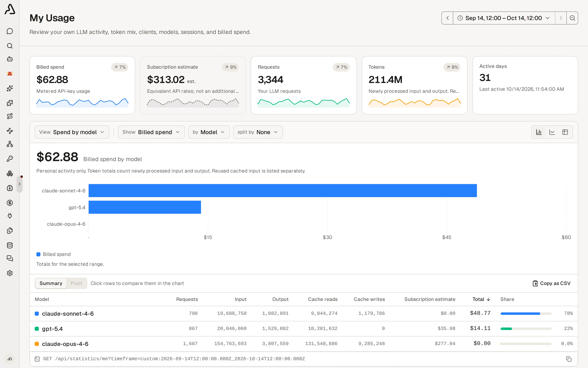This screenshot has height=368, width=588.
Task: Click Copy as CSV
Action: coord(551,283)
